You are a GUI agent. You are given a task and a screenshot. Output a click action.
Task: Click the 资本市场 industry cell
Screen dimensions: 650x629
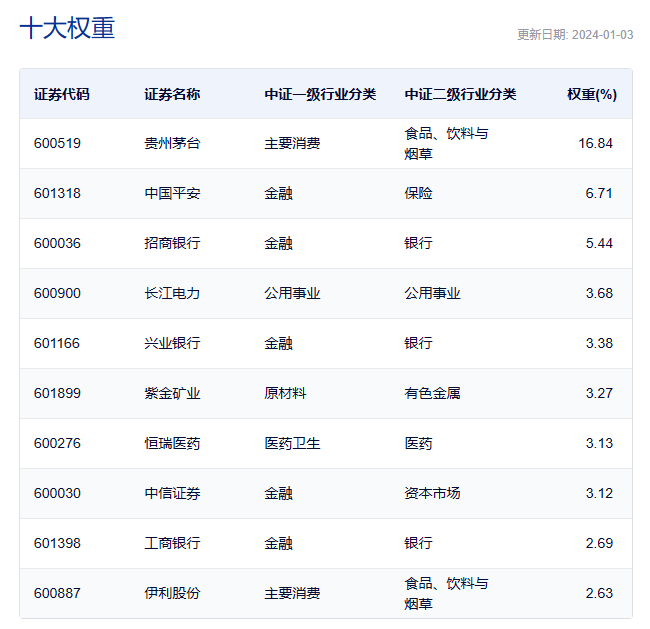point(432,493)
